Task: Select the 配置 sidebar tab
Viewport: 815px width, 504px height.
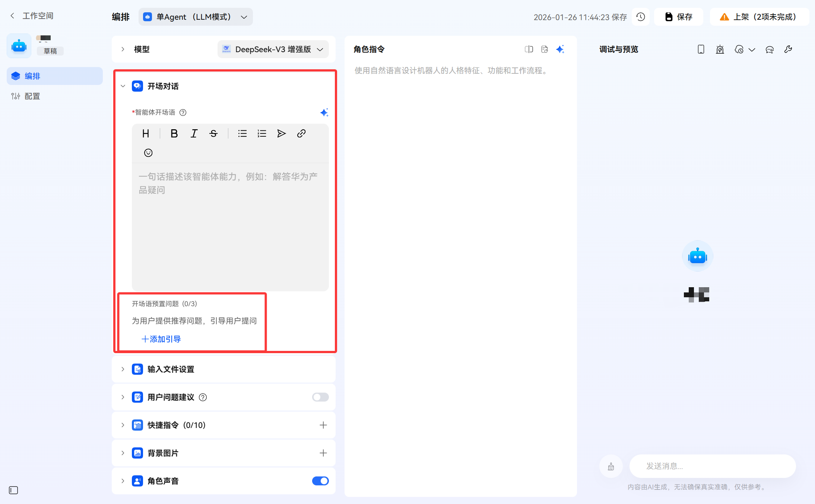Action: pos(32,96)
